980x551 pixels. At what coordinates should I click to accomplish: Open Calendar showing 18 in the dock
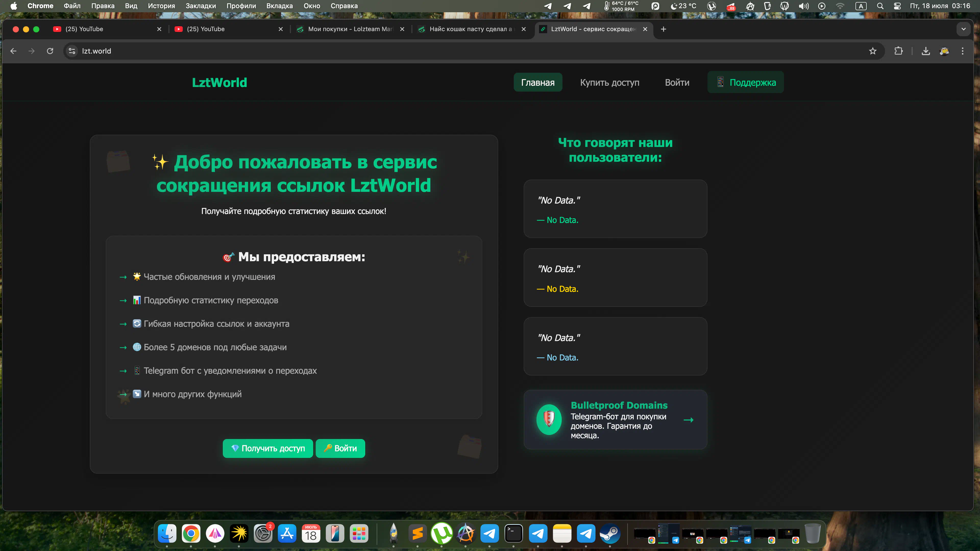pyautogui.click(x=311, y=533)
